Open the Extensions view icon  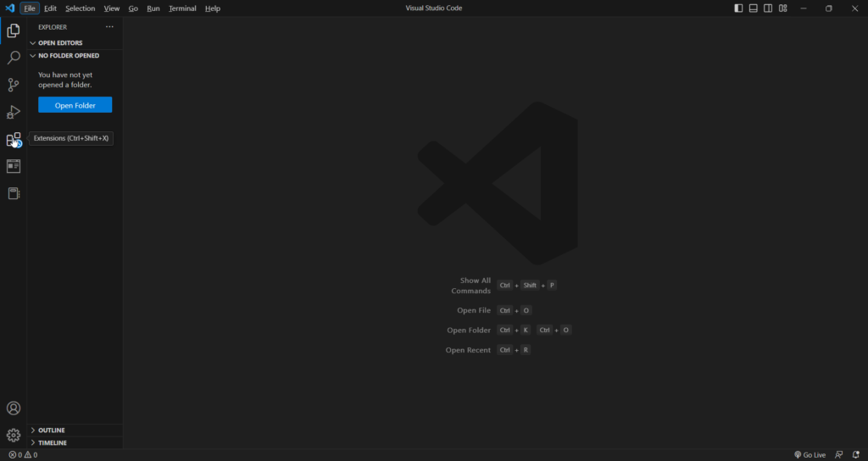pyautogui.click(x=14, y=140)
